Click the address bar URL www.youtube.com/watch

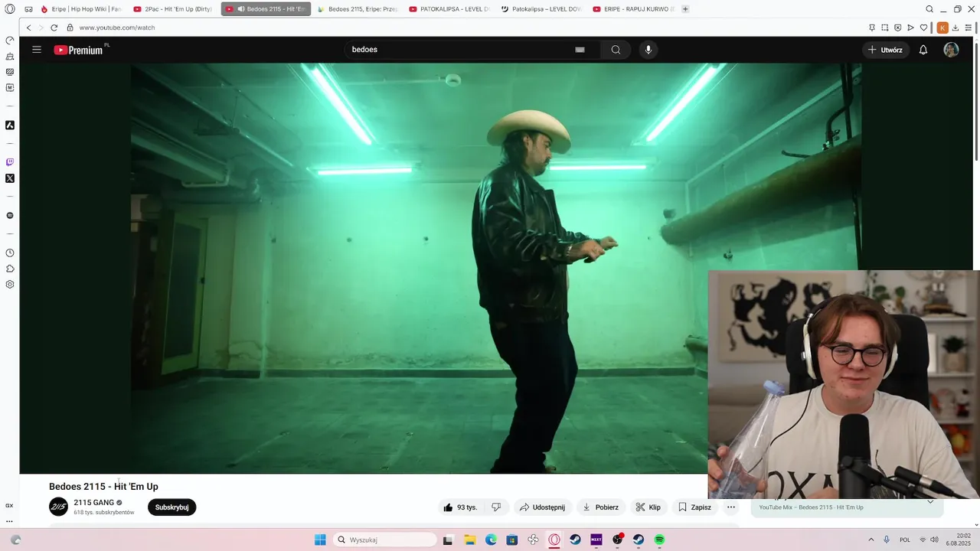(117, 28)
